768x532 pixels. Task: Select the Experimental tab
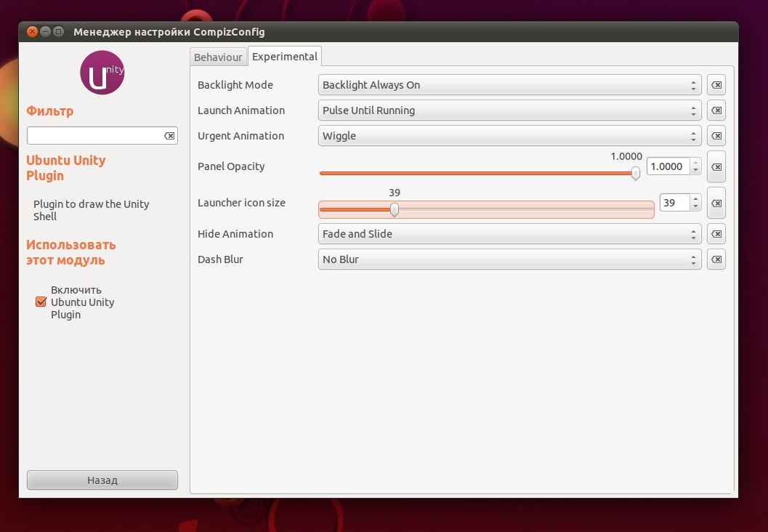285,57
